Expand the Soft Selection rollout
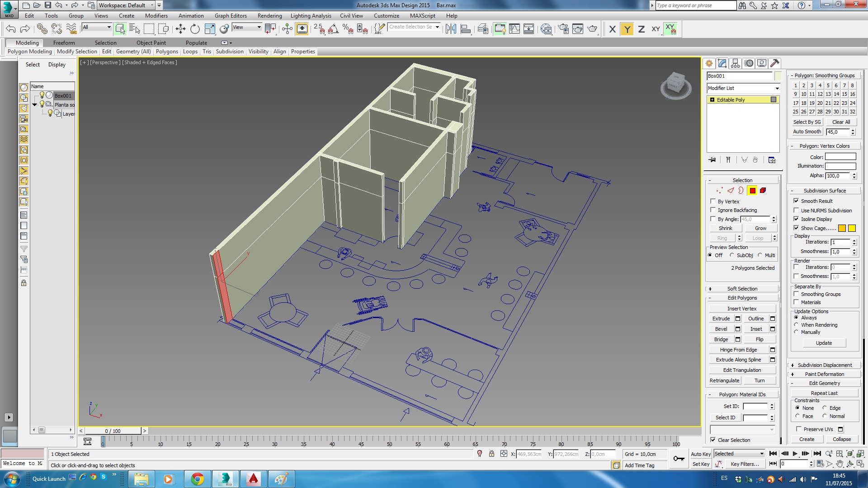Viewport: 868px width, 488px height. point(742,289)
